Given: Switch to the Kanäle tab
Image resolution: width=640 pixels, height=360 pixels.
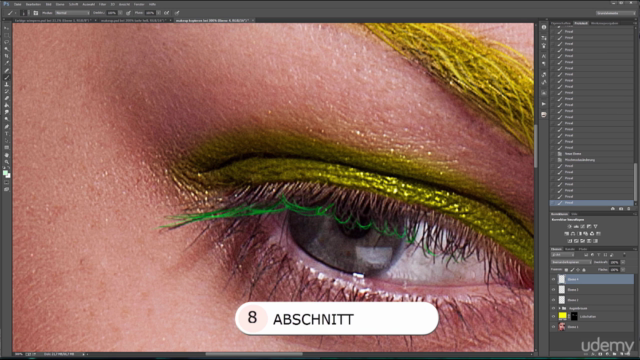Looking at the screenshot, I should pos(570,249).
